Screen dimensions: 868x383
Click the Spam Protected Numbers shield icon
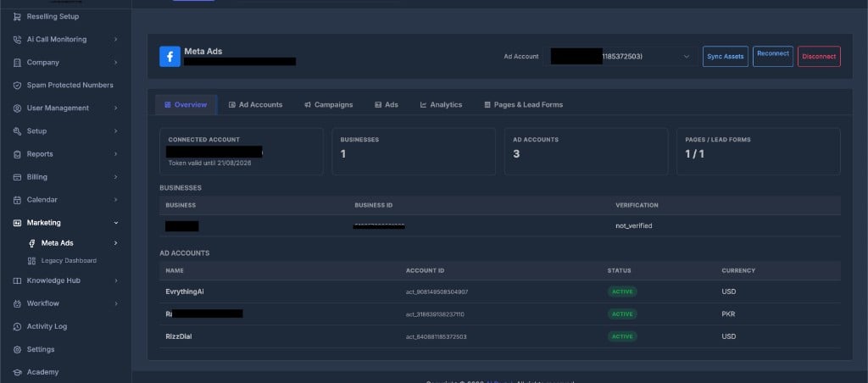coord(17,86)
